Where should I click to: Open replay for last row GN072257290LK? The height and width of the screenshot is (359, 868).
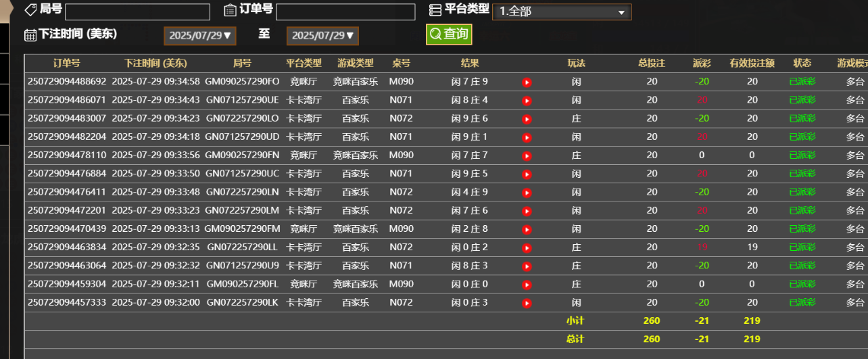pos(527,303)
